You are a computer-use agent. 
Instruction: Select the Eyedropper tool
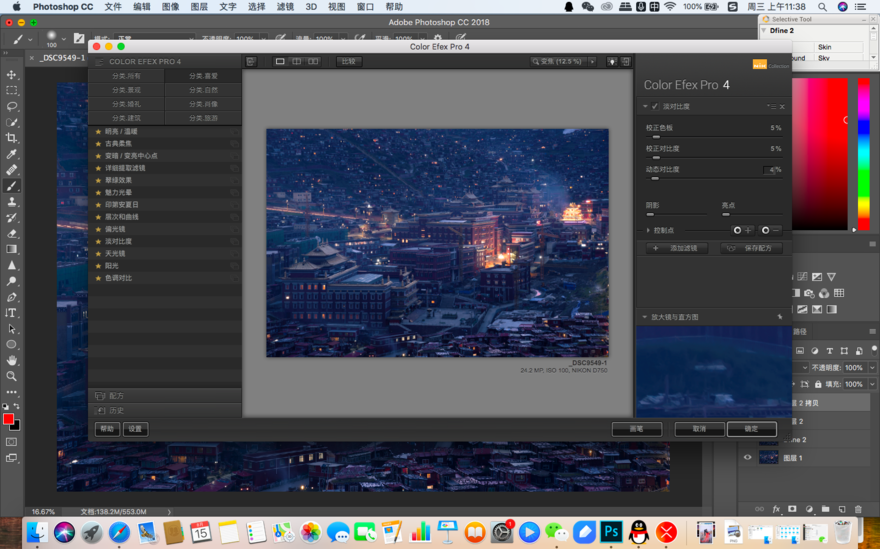11,154
